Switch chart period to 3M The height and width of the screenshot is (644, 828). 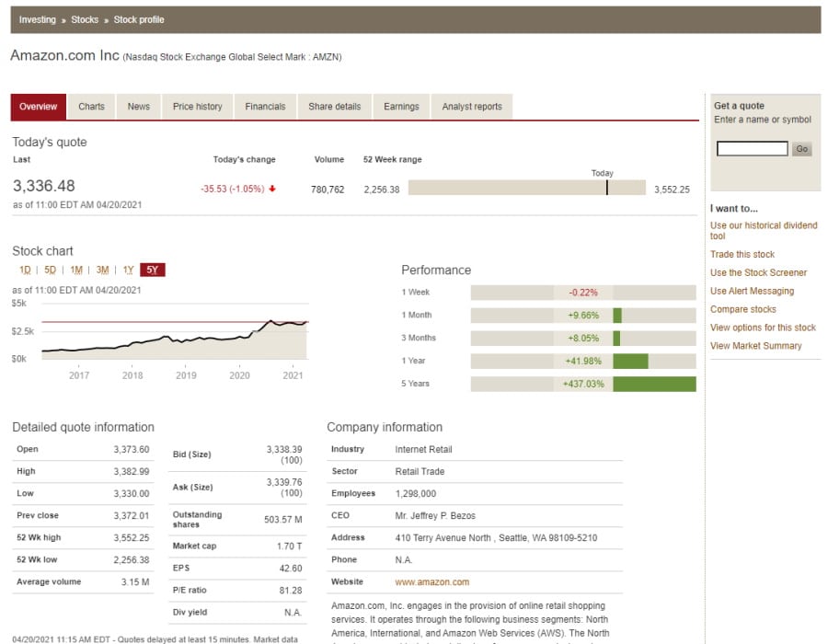102,270
